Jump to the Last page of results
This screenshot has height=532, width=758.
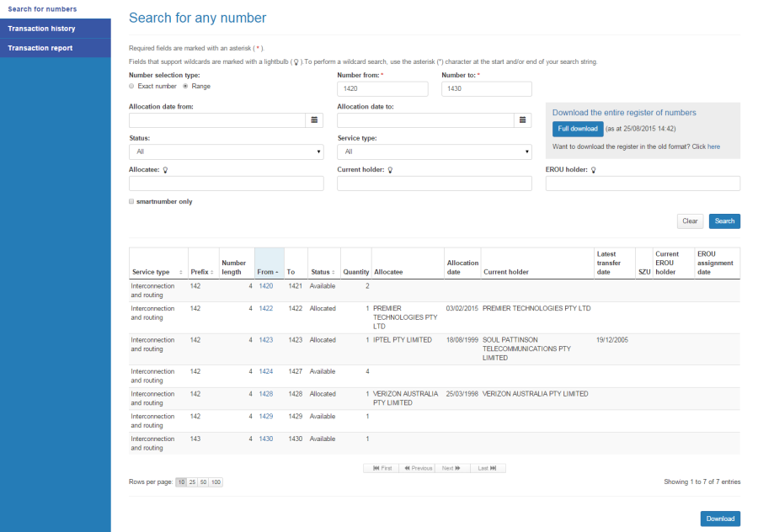pyautogui.click(x=487, y=467)
